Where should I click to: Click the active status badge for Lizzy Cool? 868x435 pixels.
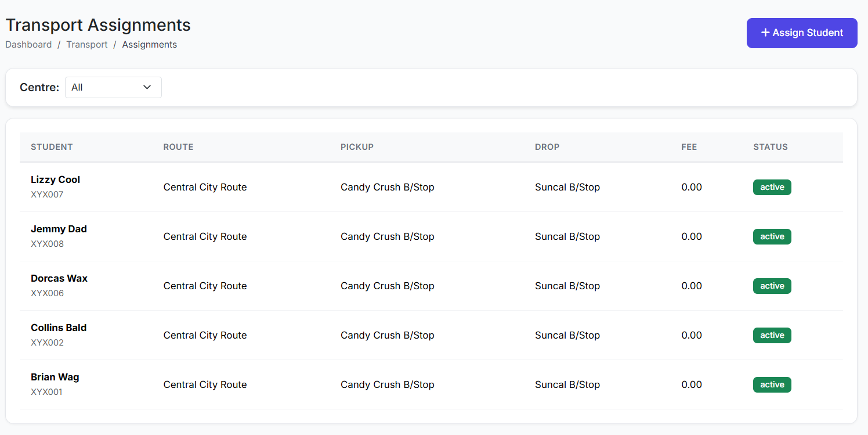tap(772, 187)
